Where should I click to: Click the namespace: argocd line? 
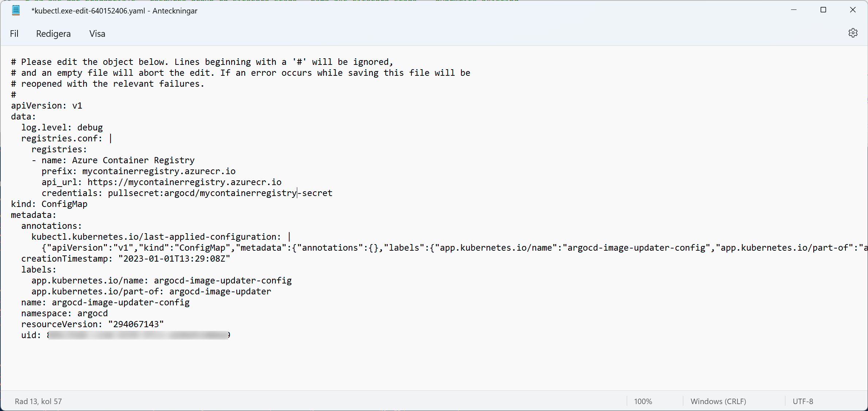pos(65,313)
